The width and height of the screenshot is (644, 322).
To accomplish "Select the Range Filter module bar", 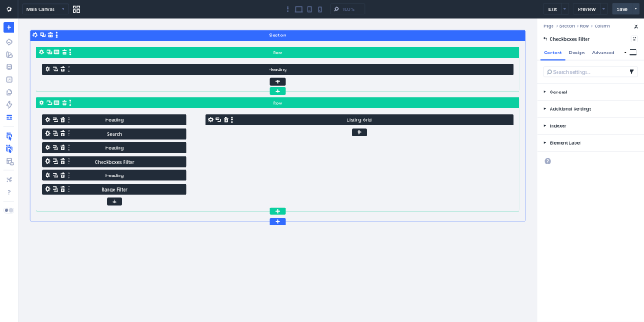I will pos(114,189).
